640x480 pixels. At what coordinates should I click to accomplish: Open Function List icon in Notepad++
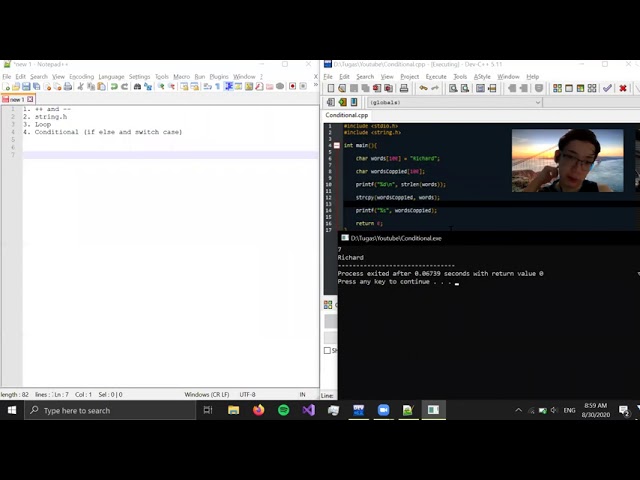click(x=259, y=87)
